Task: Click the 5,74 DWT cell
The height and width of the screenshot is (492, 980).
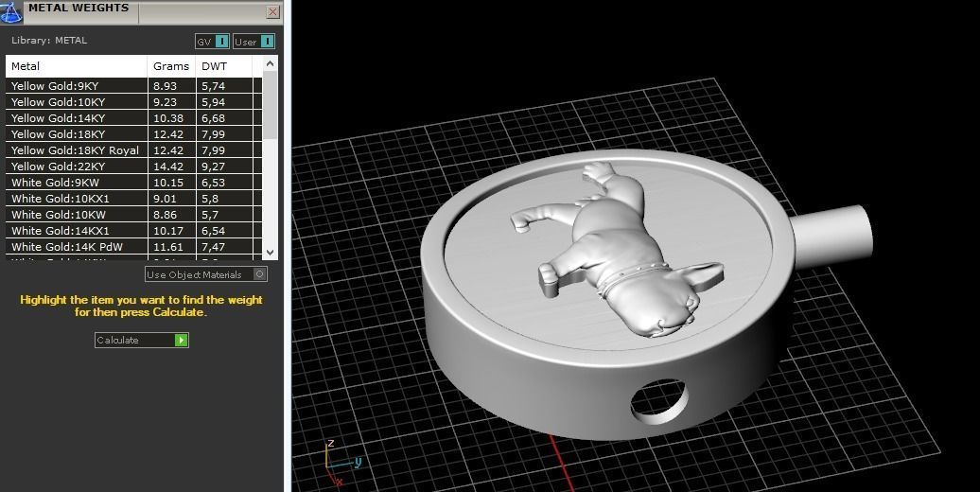Action: [224, 86]
